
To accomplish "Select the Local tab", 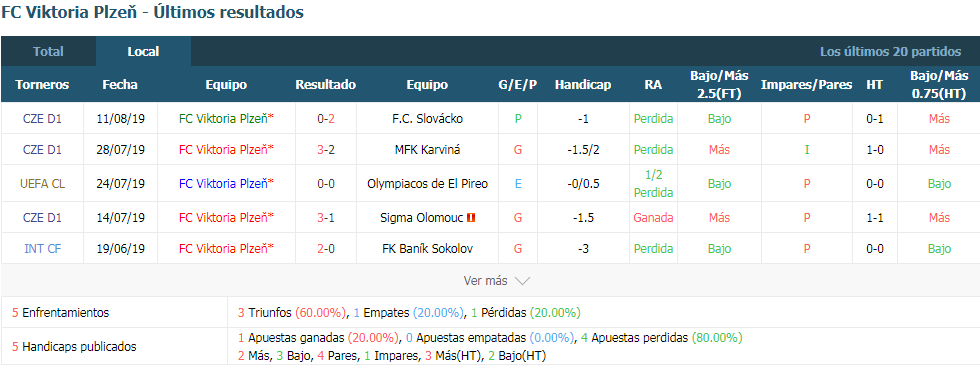I will [x=143, y=51].
